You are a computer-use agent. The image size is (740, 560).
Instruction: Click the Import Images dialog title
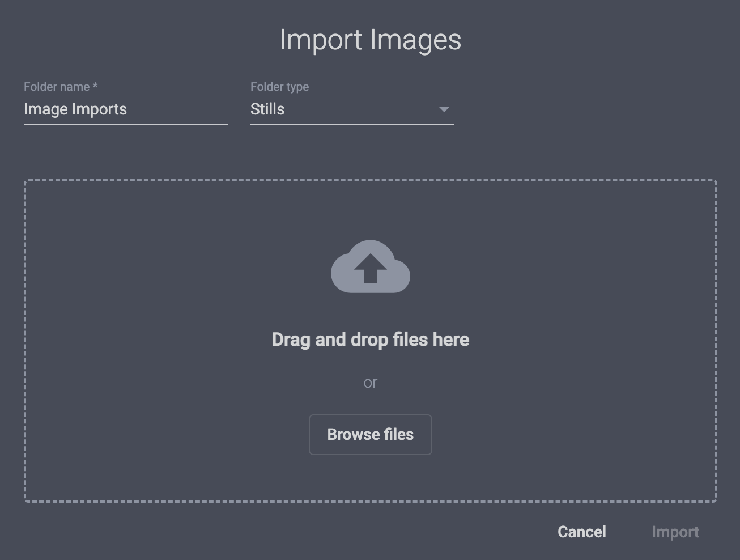370,40
